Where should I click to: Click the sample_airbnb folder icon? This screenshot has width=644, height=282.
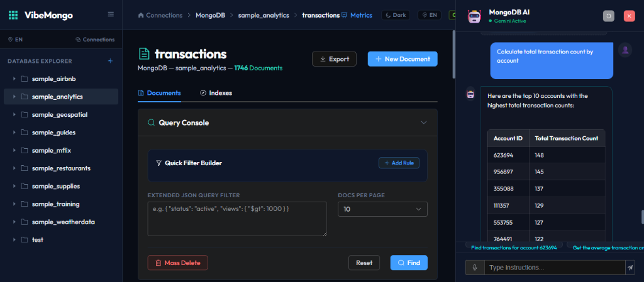coord(25,79)
